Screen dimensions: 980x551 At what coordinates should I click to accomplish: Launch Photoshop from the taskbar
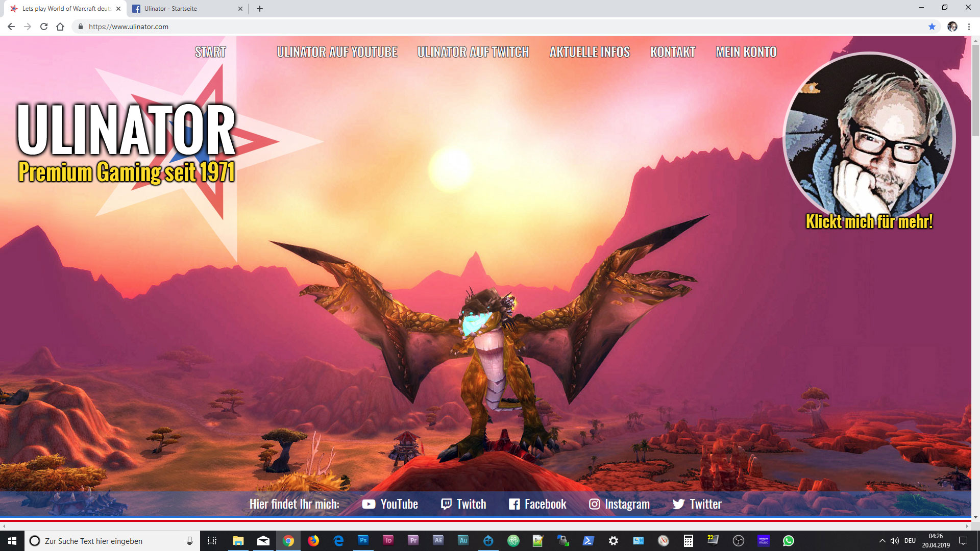pyautogui.click(x=363, y=540)
